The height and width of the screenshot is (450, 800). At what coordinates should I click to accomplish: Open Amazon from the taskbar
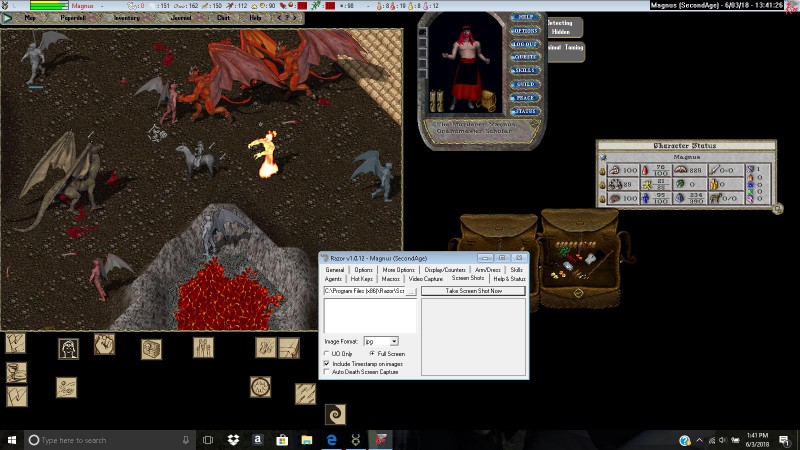click(x=258, y=440)
